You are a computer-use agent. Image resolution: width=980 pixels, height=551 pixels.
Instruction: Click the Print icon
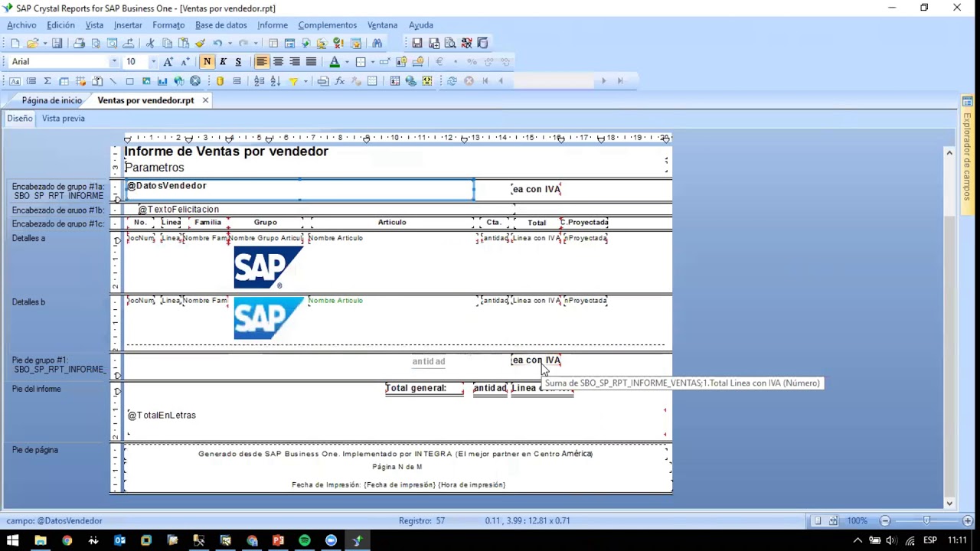[x=79, y=44]
